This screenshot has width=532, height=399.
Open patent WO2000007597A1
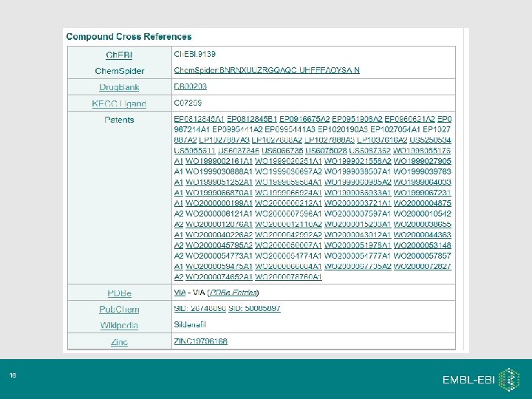[x=358, y=214]
